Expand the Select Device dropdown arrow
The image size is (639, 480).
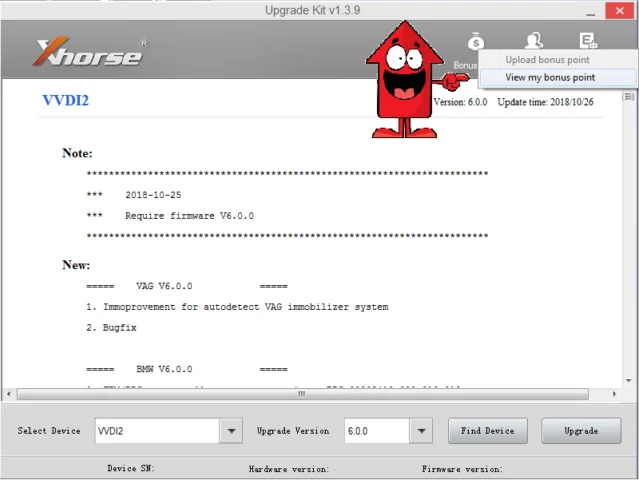coord(231,431)
